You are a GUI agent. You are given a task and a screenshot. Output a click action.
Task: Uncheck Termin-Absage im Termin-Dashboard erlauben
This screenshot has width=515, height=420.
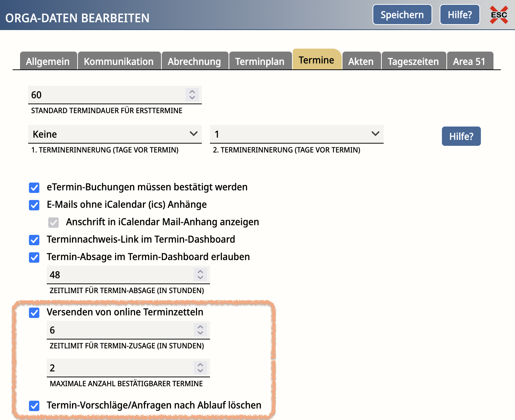34,257
